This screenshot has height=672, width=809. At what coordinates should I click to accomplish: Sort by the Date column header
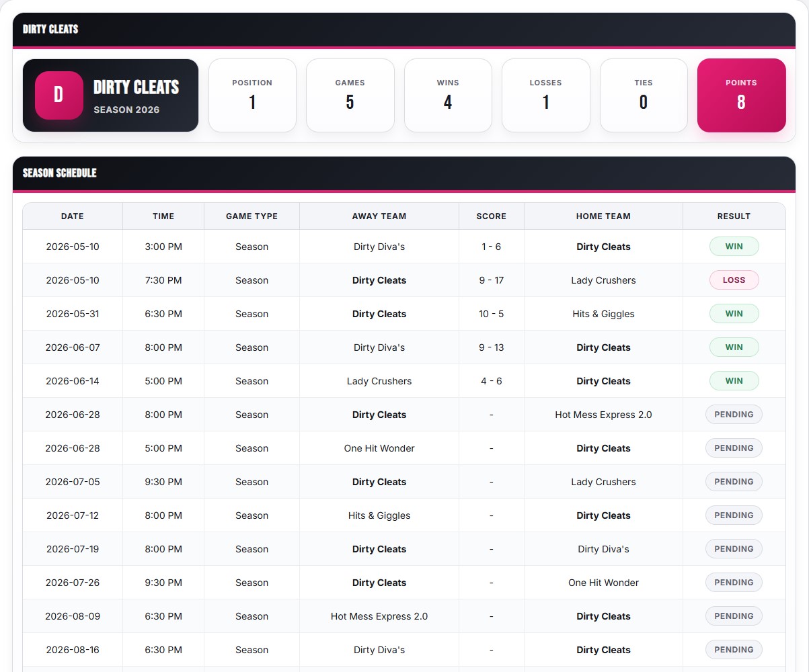(73, 216)
